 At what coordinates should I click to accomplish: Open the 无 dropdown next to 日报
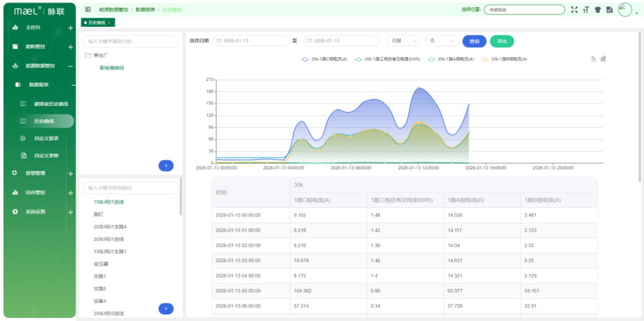tap(442, 40)
